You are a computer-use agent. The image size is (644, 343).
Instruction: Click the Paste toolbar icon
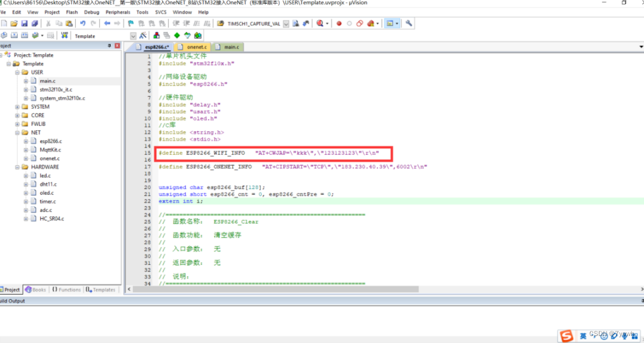coord(69,24)
